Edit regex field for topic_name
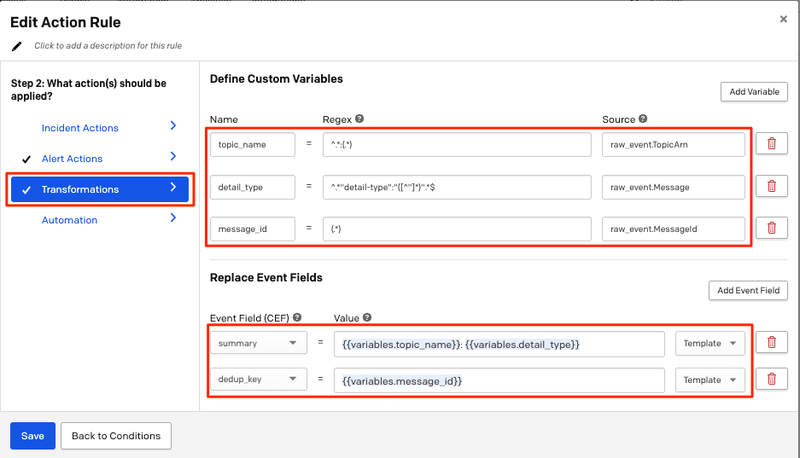 coord(457,144)
